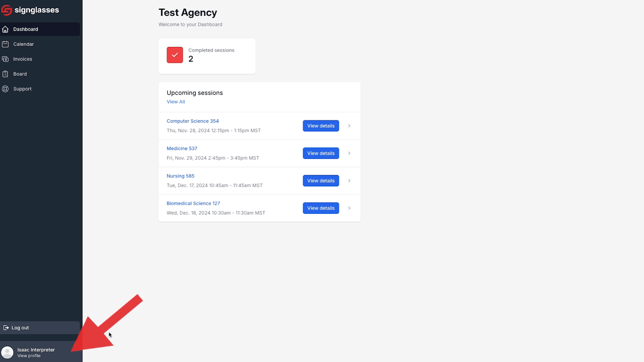Click the Support lifebuoy icon
The image size is (644, 362).
pos(5,89)
